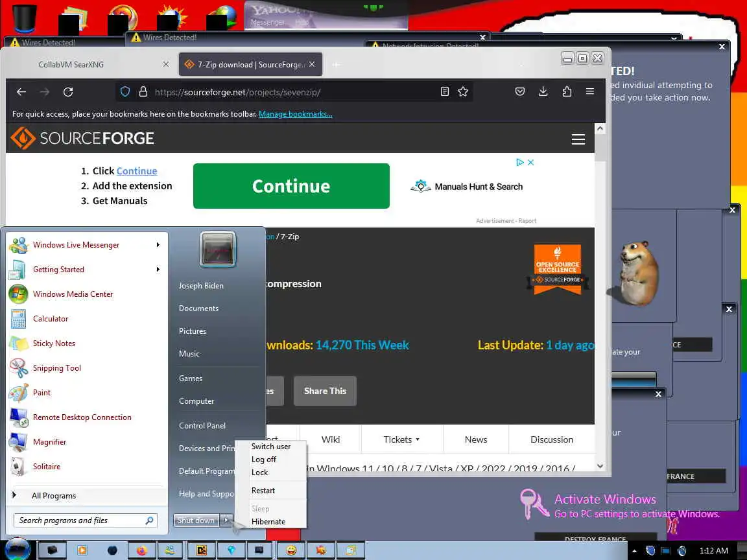Viewport: 747px width, 560px height.
Task: Open Firefox application hamburger menu
Action: [590, 91]
